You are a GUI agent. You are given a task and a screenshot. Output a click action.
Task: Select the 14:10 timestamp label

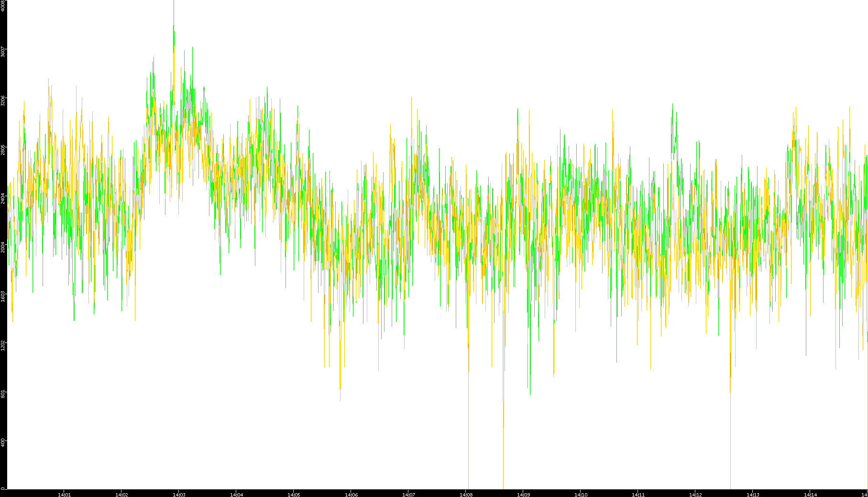(x=581, y=495)
